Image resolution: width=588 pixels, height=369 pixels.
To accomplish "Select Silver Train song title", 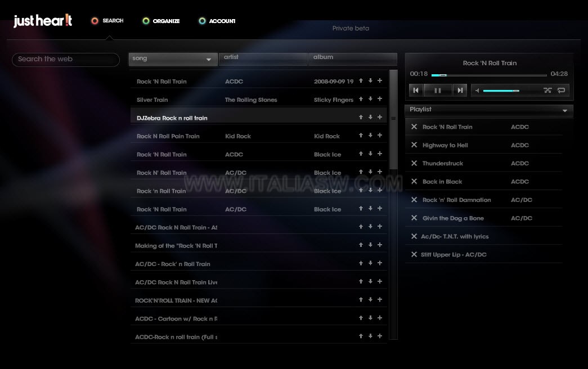I will click(x=152, y=100).
